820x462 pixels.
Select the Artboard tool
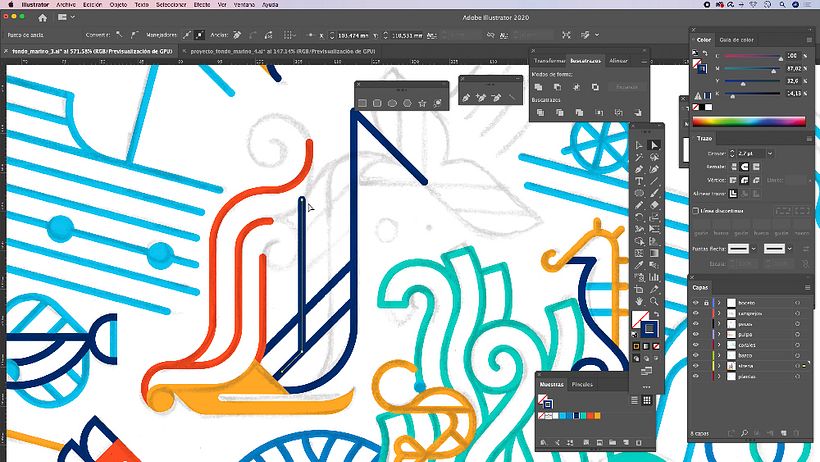click(639, 289)
